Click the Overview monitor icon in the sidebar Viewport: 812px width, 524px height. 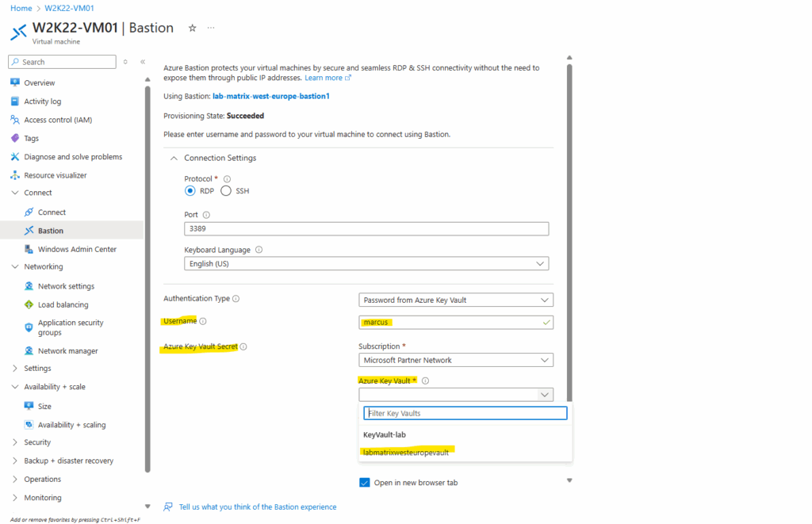point(15,82)
